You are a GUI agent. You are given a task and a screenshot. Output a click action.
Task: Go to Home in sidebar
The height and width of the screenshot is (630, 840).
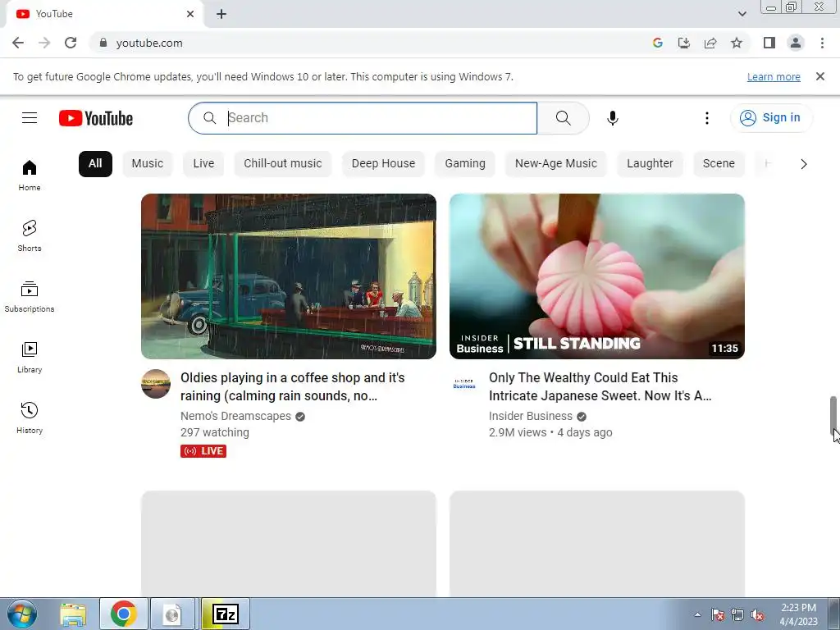tap(30, 176)
